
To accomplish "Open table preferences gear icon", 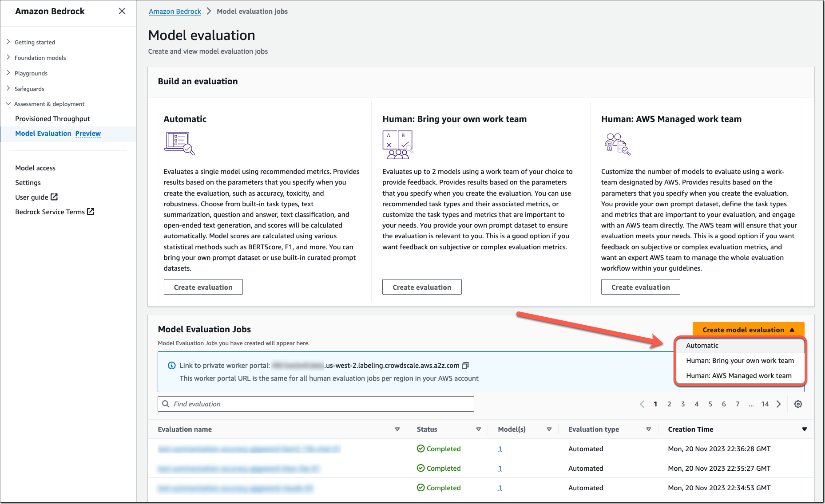I will [x=798, y=404].
